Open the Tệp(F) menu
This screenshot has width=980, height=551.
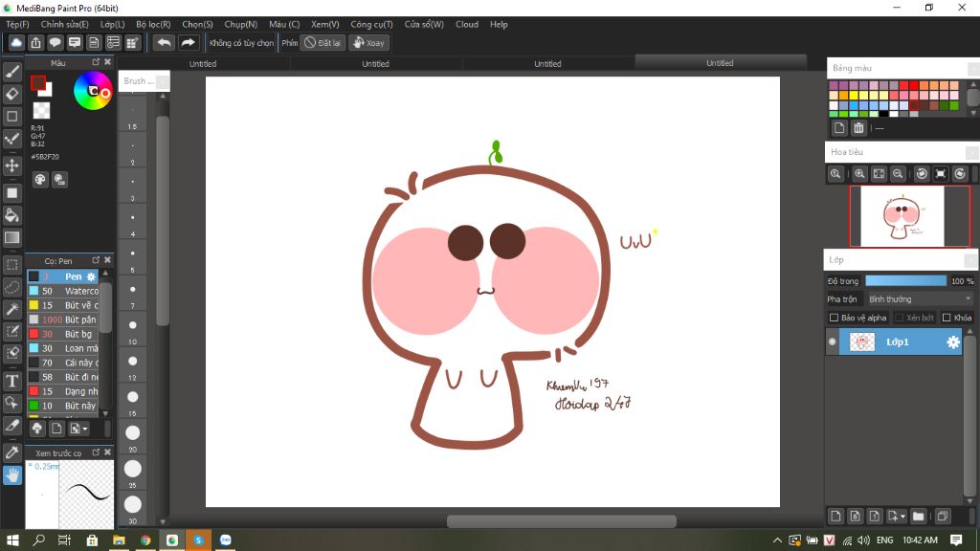coord(17,24)
